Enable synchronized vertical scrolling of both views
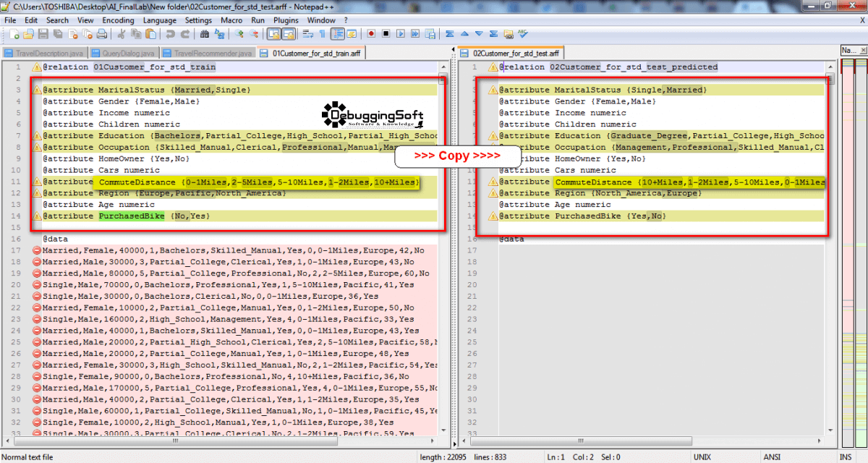The width and height of the screenshot is (868, 463). [273, 33]
